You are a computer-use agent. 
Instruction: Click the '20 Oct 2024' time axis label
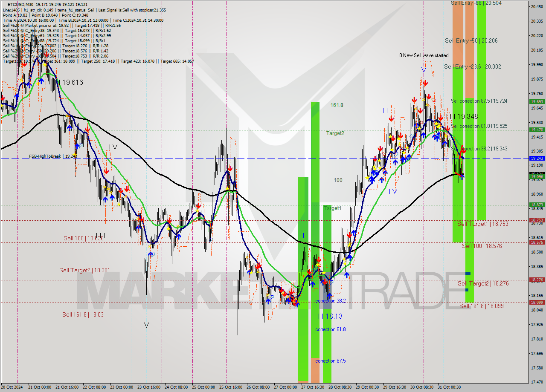click(x=12, y=387)
